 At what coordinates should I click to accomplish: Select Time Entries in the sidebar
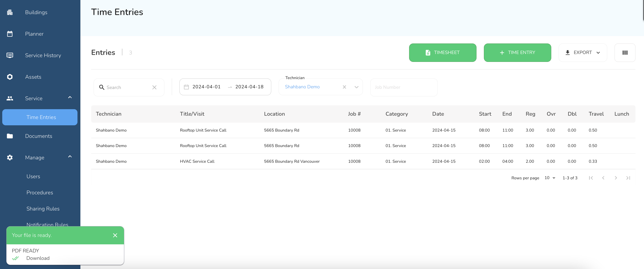[x=40, y=117]
